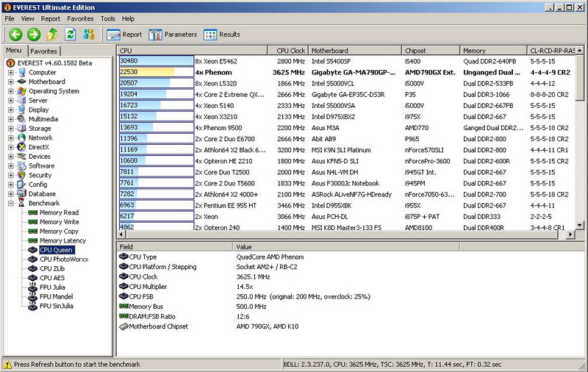588x372 pixels.
Task: Open the File menu
Action: tap(10, 18)
